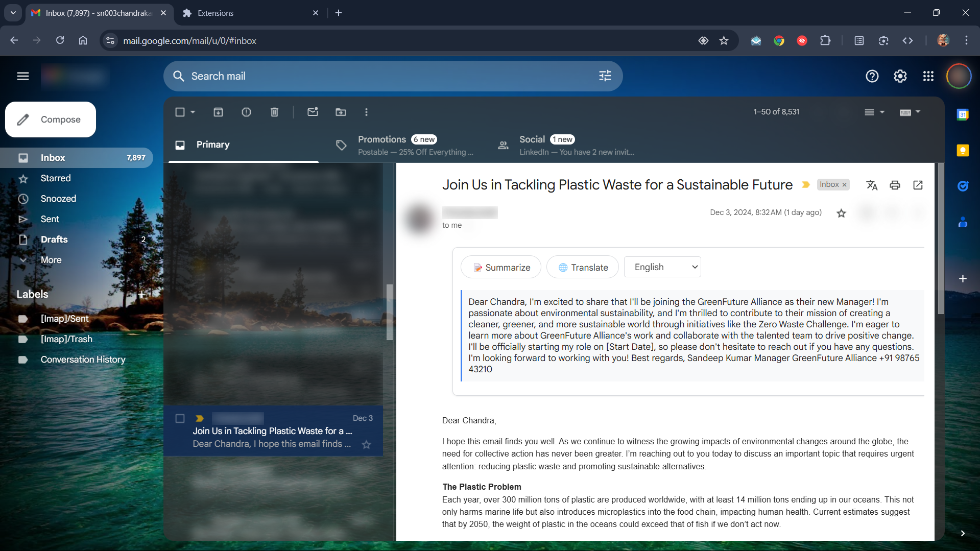Click the email list scrollbar thumb
Image resolution: width=980 pixels, height=551 pixels.
(x=389, y=312)
